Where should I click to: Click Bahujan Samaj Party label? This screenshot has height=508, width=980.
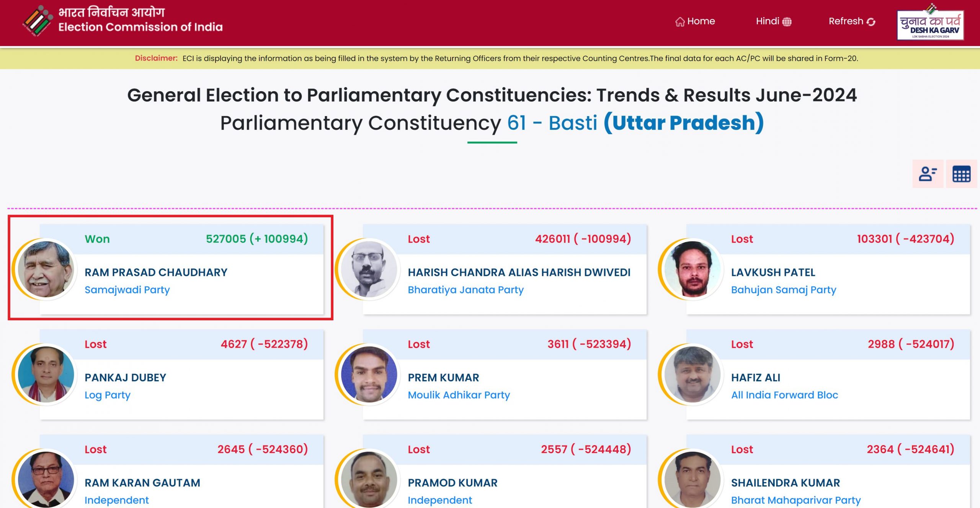783,290
